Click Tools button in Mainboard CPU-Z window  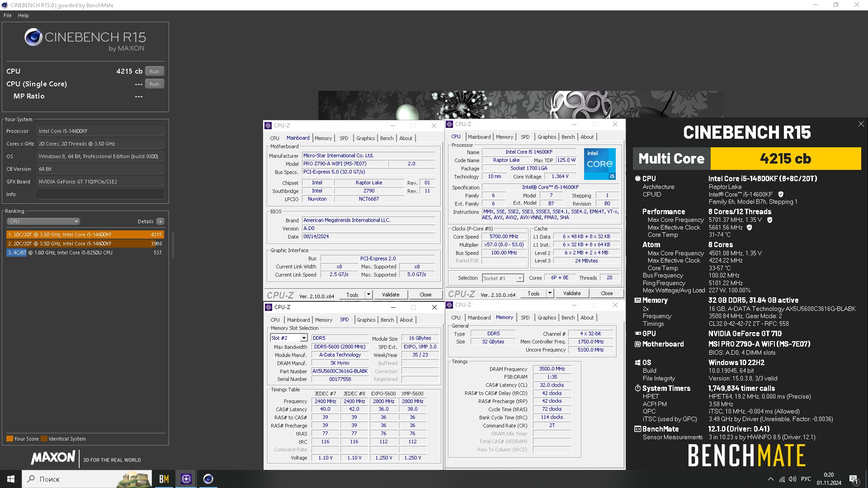point(352,295)
